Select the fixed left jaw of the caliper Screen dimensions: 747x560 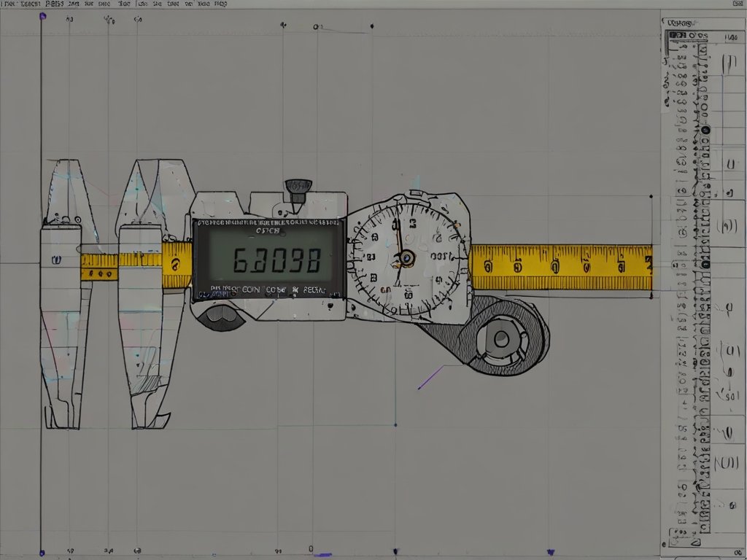coord(66,294)
